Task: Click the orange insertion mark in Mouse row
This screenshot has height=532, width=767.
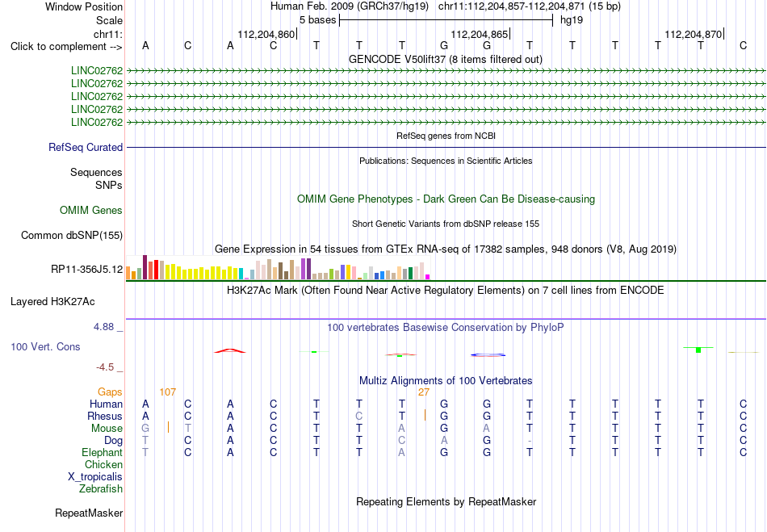Action: 168,427
